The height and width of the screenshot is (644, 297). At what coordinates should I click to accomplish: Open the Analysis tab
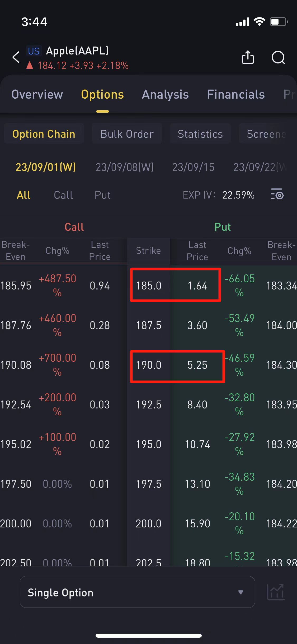click(x=165, y=95)
